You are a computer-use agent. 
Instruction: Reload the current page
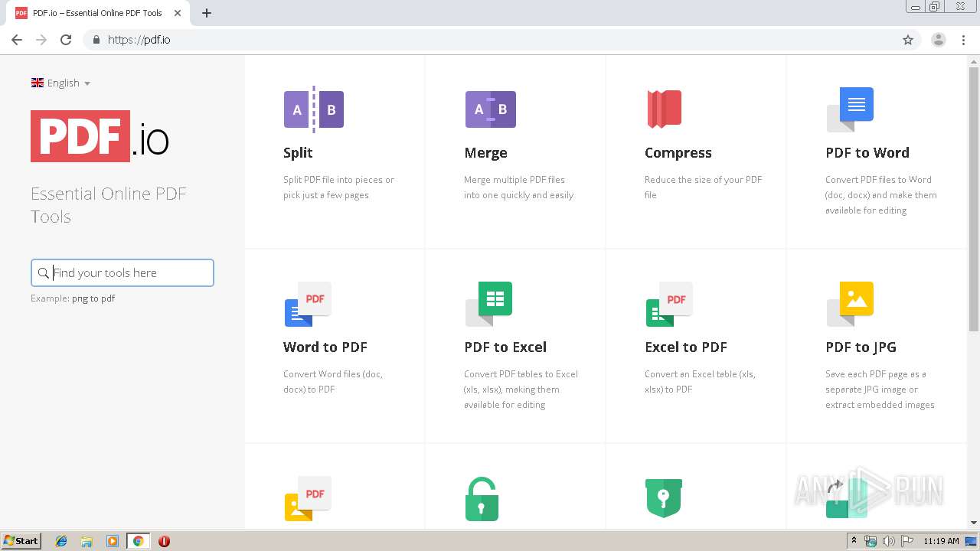coord(66,40)
